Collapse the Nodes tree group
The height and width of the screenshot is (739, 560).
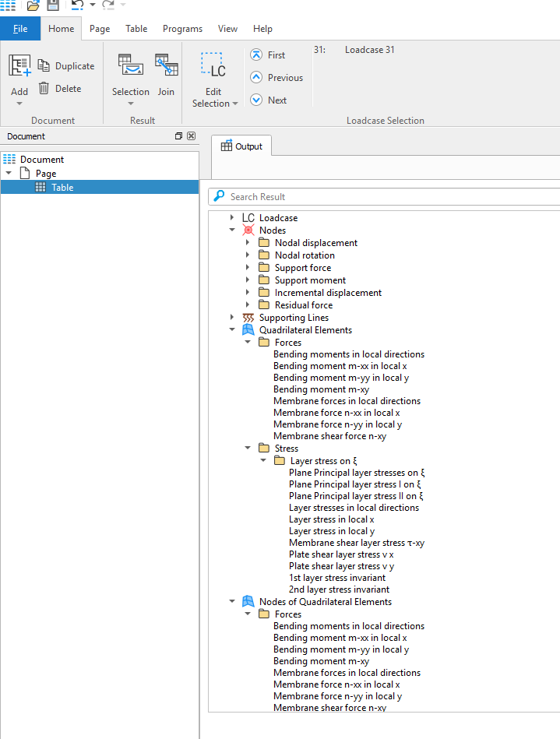tap(232, 230)
